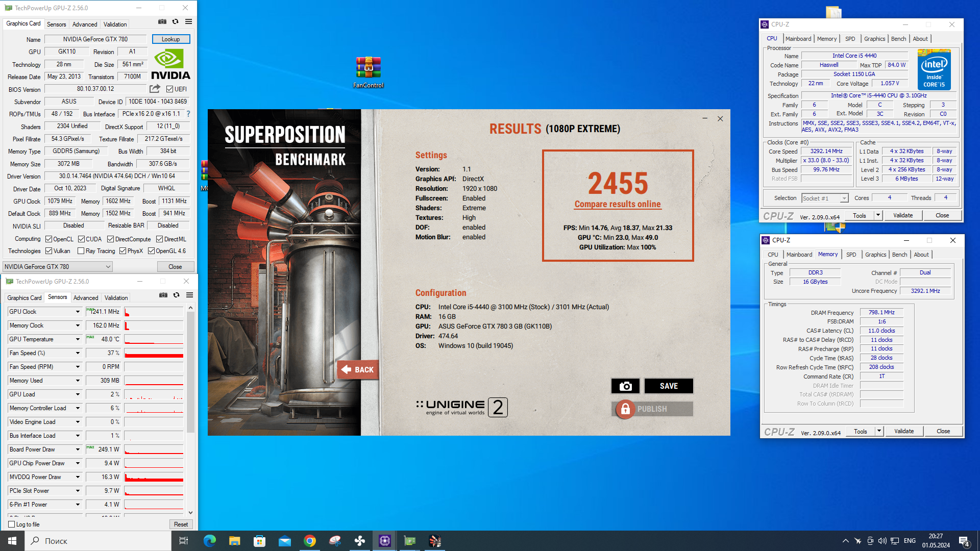
Task: Click the BACK button in Superposition
Action: (358, 369)
